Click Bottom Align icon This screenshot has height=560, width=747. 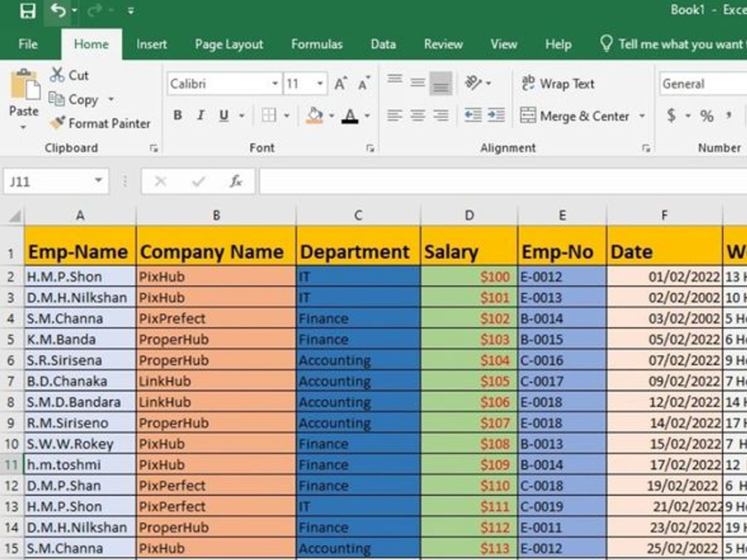coord(441,84)
